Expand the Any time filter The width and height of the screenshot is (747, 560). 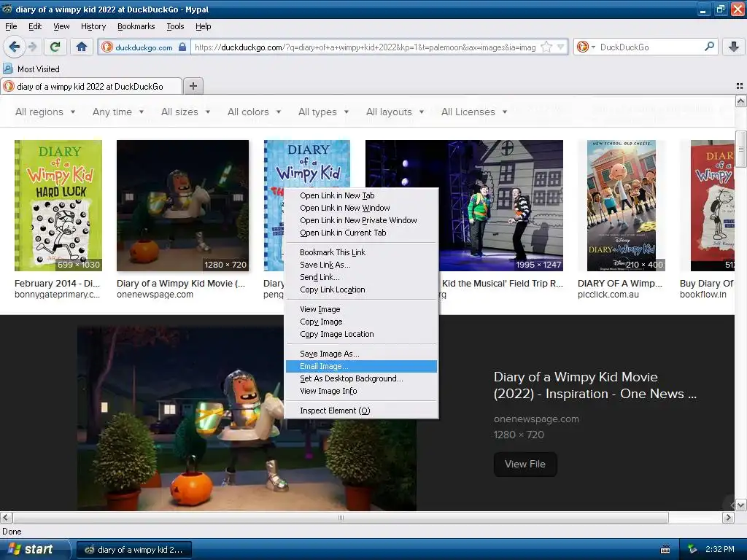pyautogui.click(x=118, y=112)
